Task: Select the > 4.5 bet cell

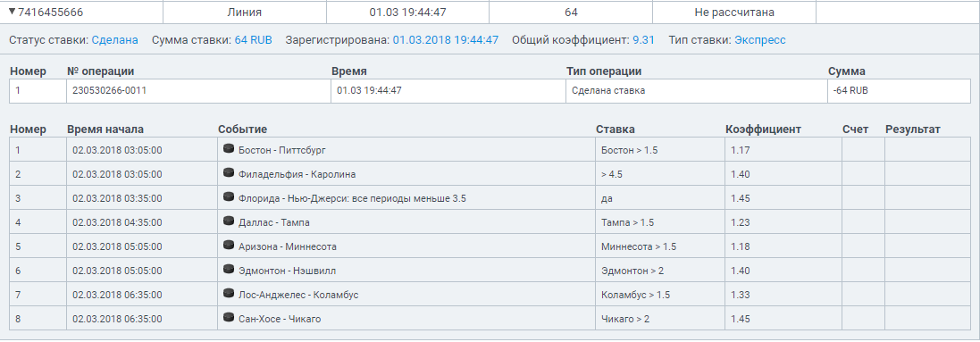Action: pyautogui.click(x=660, y=174)
